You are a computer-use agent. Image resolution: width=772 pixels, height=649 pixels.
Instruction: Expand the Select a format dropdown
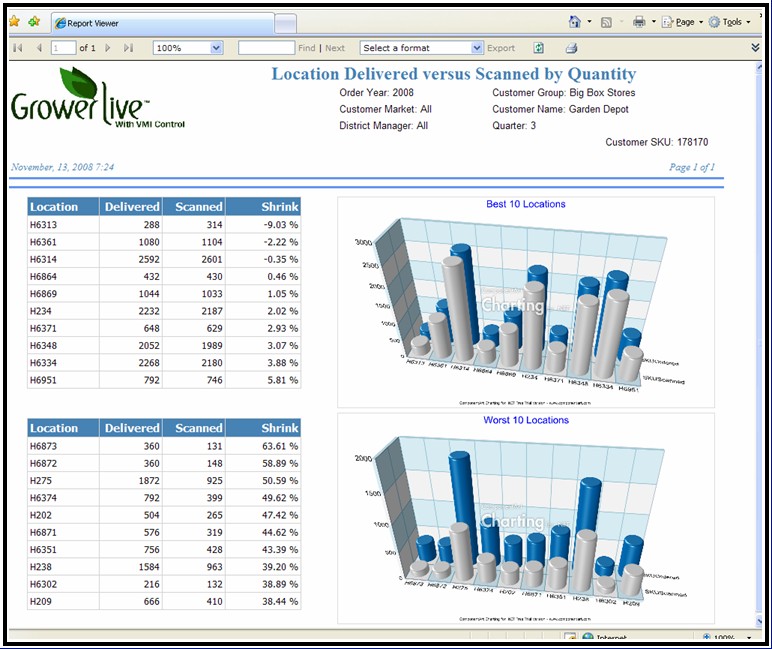[x=476, y=48]
